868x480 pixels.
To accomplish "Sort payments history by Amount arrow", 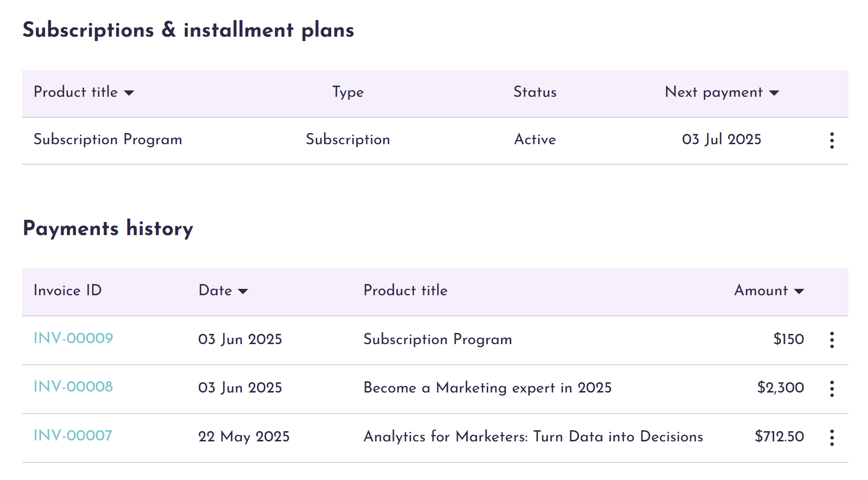I will [x=799, y=291].
